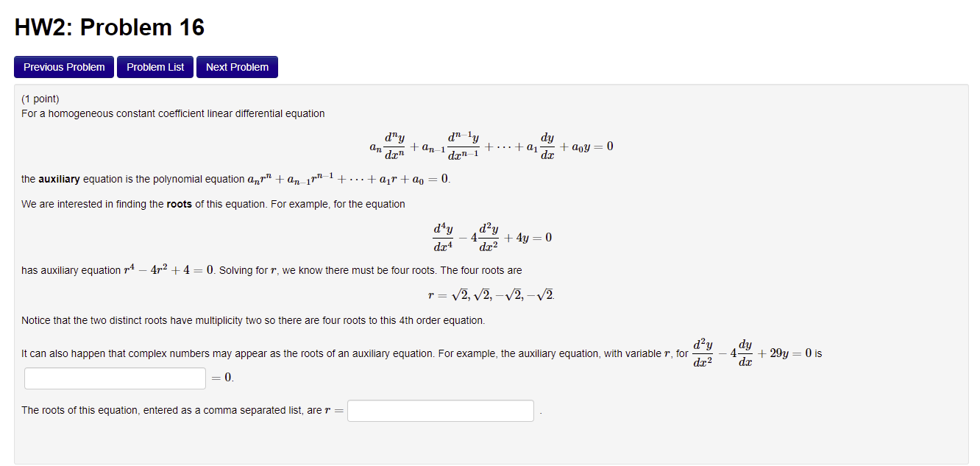Image resolution: width=980 pixels, height=466 pixels.
Task: Click the bold roots term in text
Action: pyautogui.click(x=180, y=203)
